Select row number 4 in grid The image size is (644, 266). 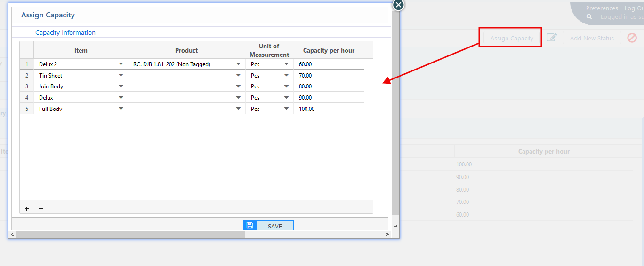click(27, 98)
